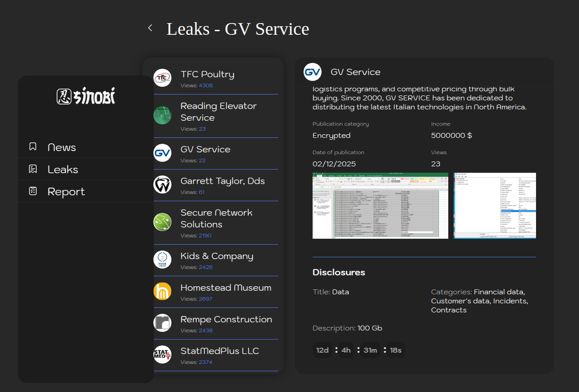Click the GV logo in the leaks list
Screen dimensions: 579x392
click(x=162, y=153)
